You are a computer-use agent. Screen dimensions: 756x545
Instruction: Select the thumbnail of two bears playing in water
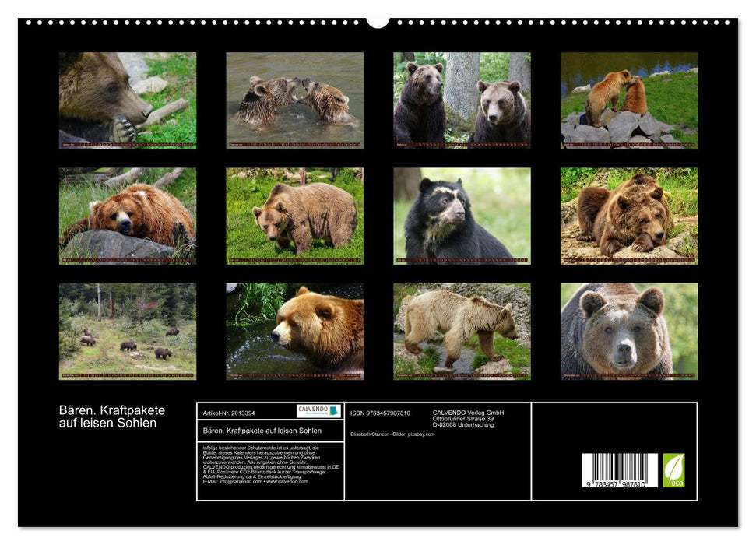(295, 100)
